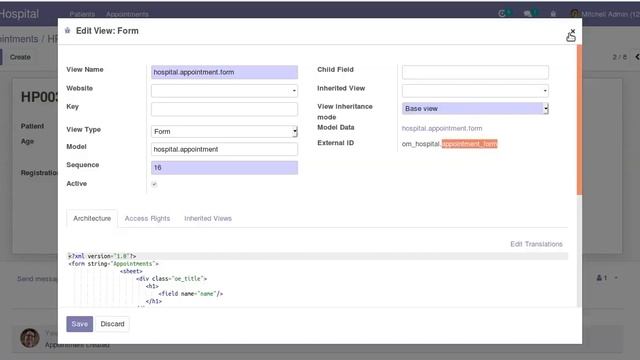
Task: Open the Inherited View dropdown
Action: tap(475, 91)
